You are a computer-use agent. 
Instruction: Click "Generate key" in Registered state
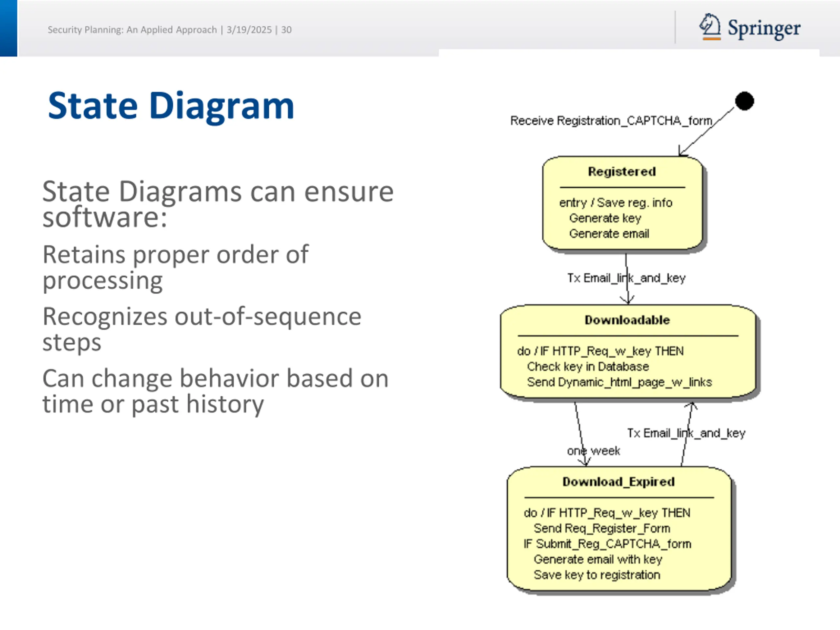click(605, 218)
